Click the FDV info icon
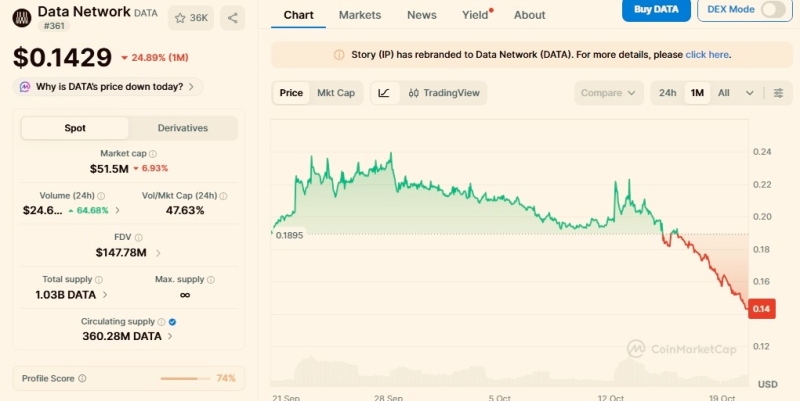Viewport: 800px width, 401px height. point(138,237)
